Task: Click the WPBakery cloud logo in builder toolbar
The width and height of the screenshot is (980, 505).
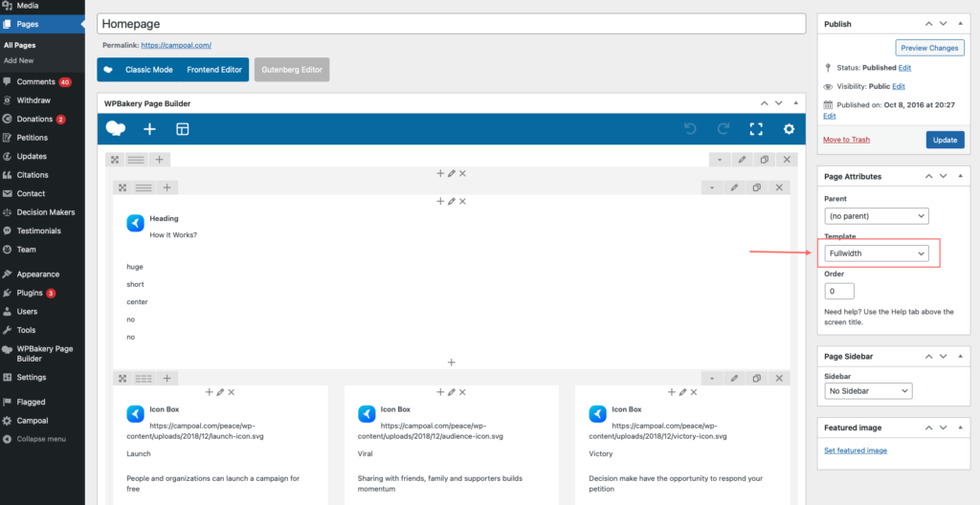Action: click(116, 129)
